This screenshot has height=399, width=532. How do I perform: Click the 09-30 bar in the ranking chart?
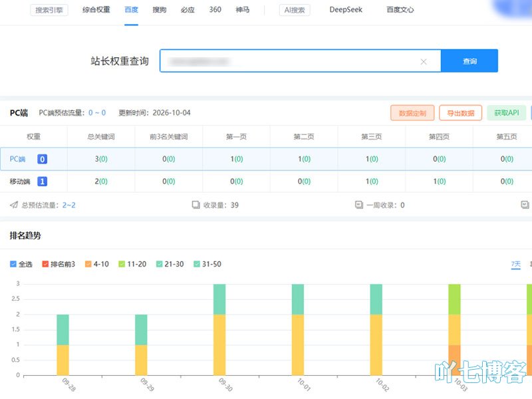(219, 329)
